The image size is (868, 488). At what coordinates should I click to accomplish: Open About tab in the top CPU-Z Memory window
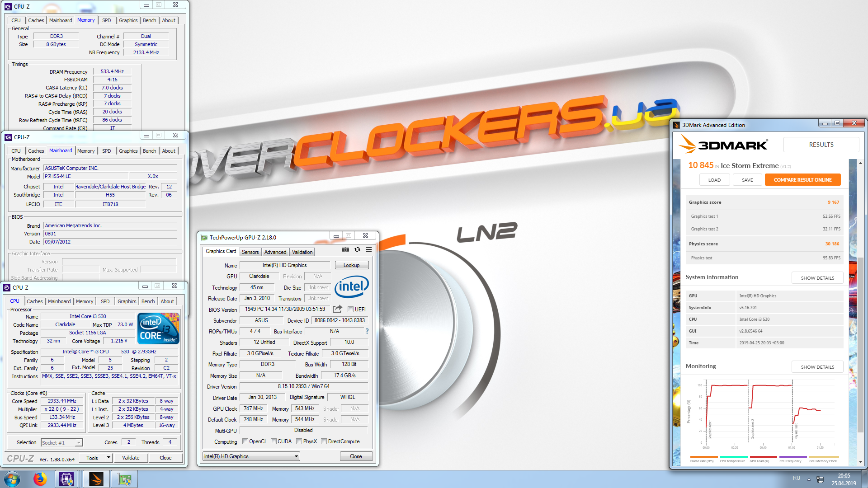pos(169,20)
